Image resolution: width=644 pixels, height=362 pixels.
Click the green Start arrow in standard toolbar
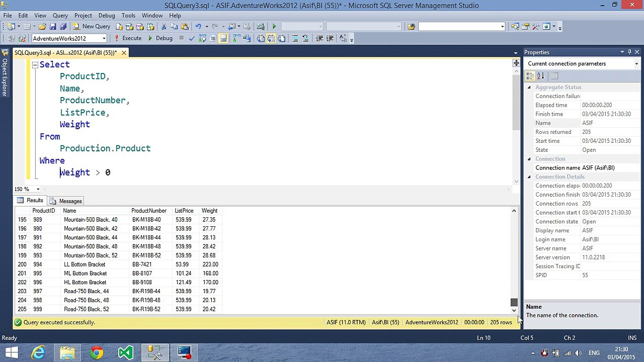pyautogui.click(x=274, y=26)
